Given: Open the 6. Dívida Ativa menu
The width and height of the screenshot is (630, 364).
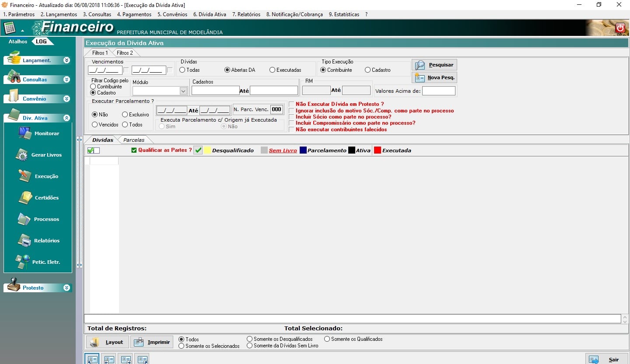Looking at the screenshot, I should click(x=210, y=14).
